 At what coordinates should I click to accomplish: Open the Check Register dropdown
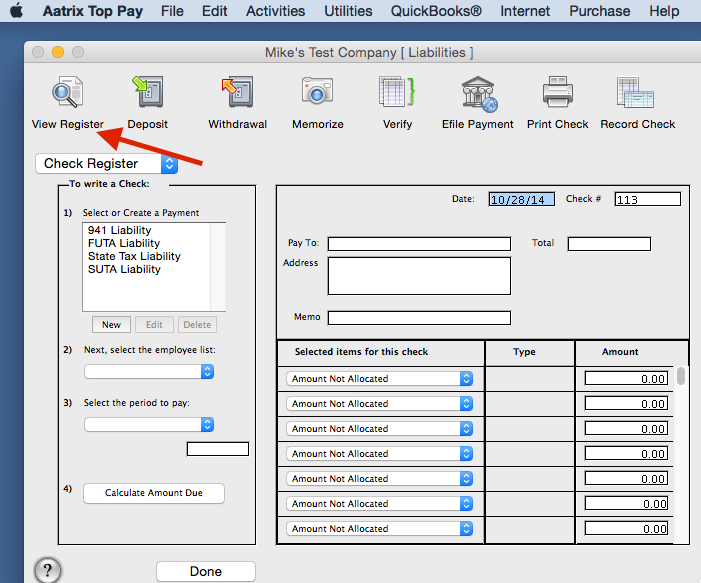(x=106, y=164)
